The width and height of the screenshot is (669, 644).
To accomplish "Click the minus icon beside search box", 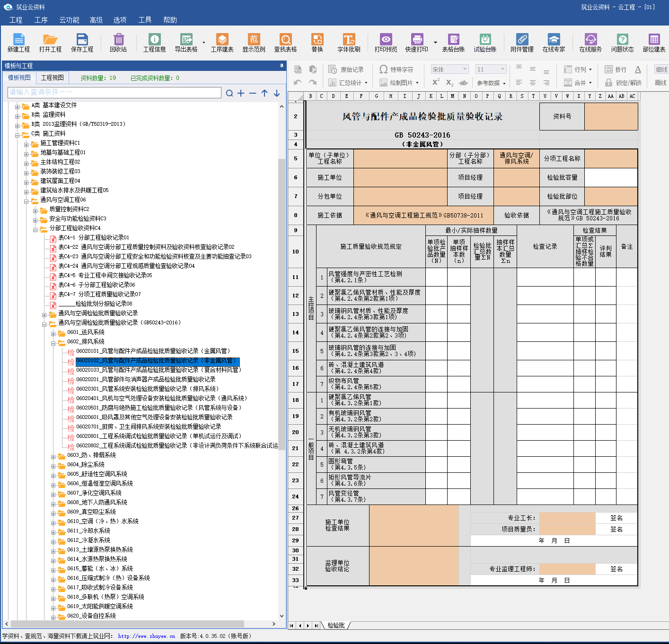I will tap(253, 93).
